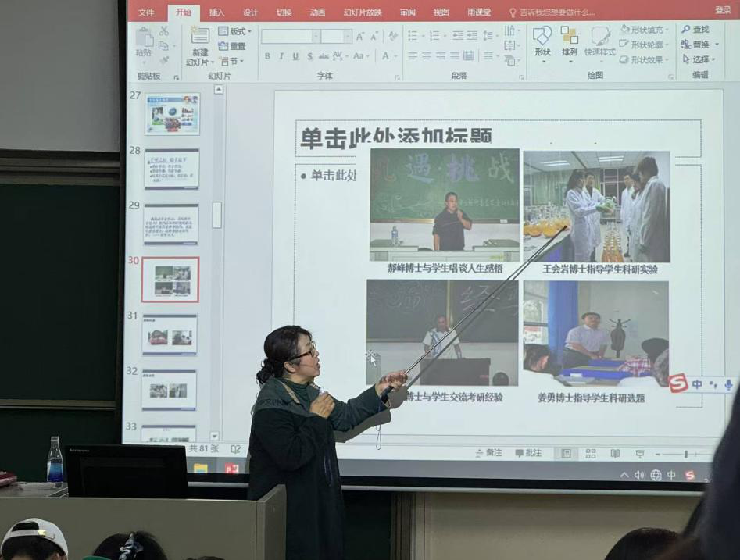
Task: Select slide 31 thumbnail in slide panel
Action: click(170, 335)
